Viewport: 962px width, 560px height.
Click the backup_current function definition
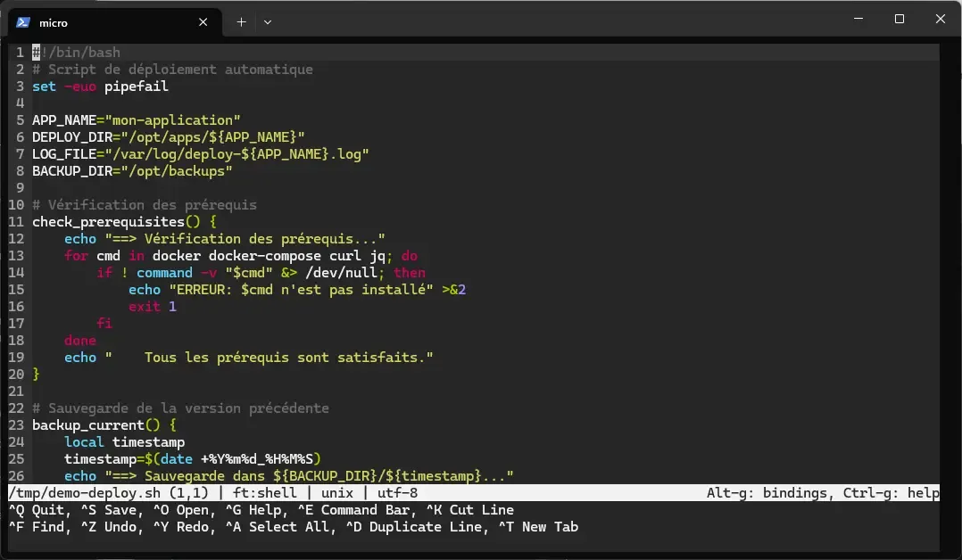(87, 425)
